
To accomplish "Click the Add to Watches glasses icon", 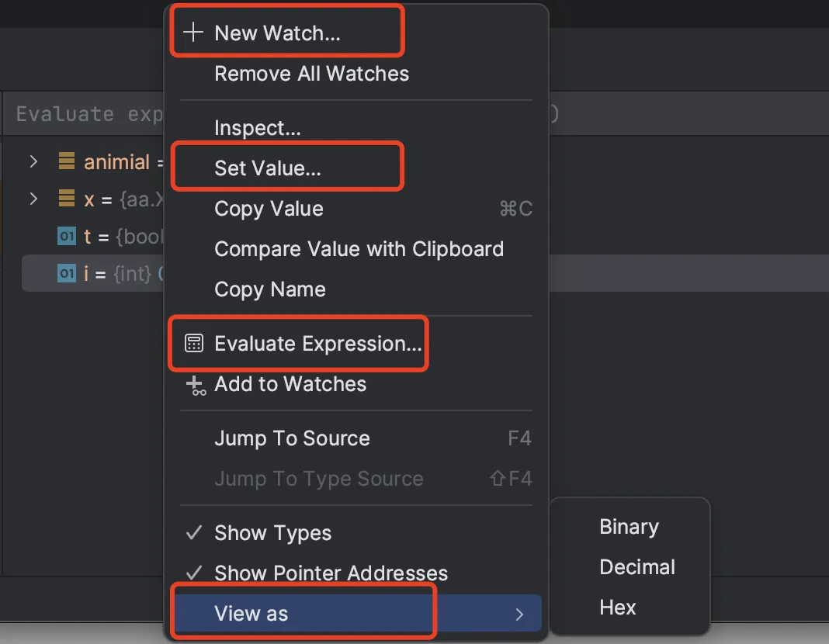I will (196, 385).
